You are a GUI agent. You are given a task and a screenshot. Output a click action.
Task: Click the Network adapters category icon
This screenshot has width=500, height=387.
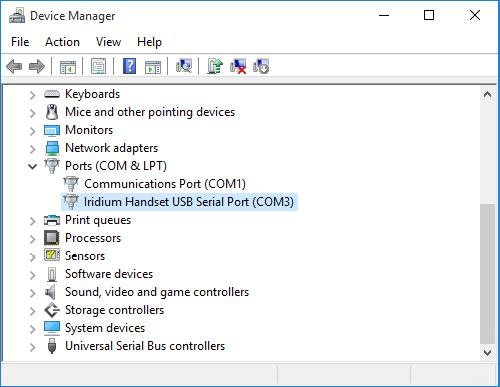coord(52,148)
